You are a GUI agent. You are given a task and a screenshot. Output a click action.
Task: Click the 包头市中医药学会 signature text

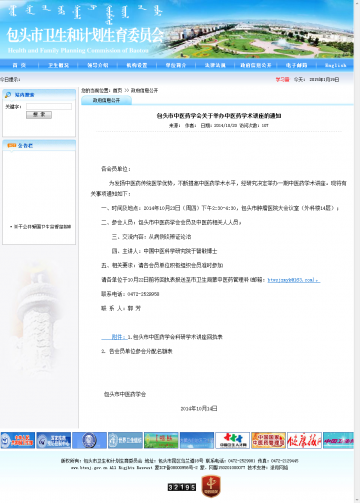[x=125, y=394]
